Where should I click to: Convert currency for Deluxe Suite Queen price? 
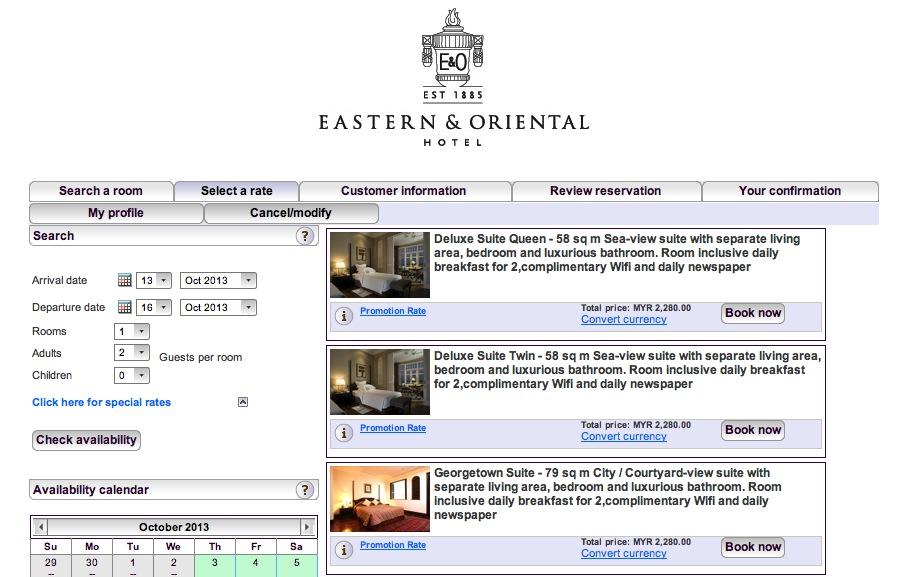624,320
